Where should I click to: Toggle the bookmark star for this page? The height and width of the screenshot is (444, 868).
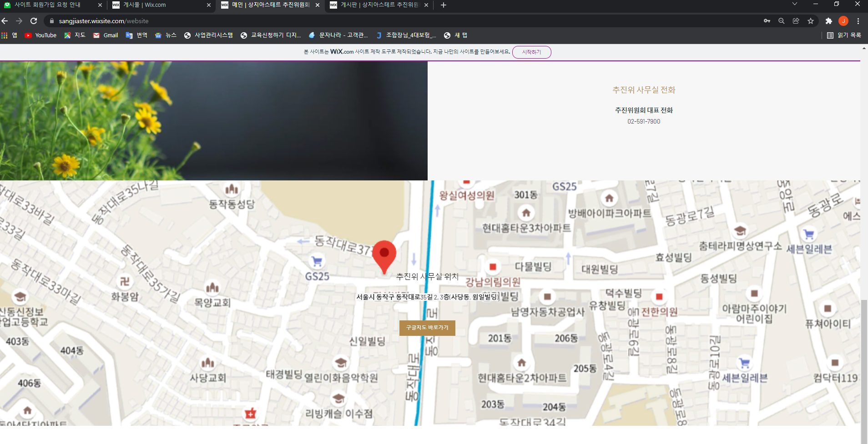click(810, 20)
